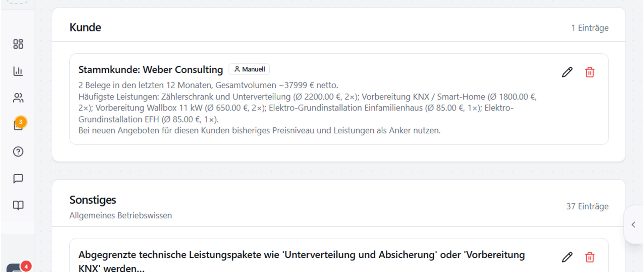
Task: Click the 'Bei neuen Angeboten für diesen Kunden' line
Action: (260, 130)
